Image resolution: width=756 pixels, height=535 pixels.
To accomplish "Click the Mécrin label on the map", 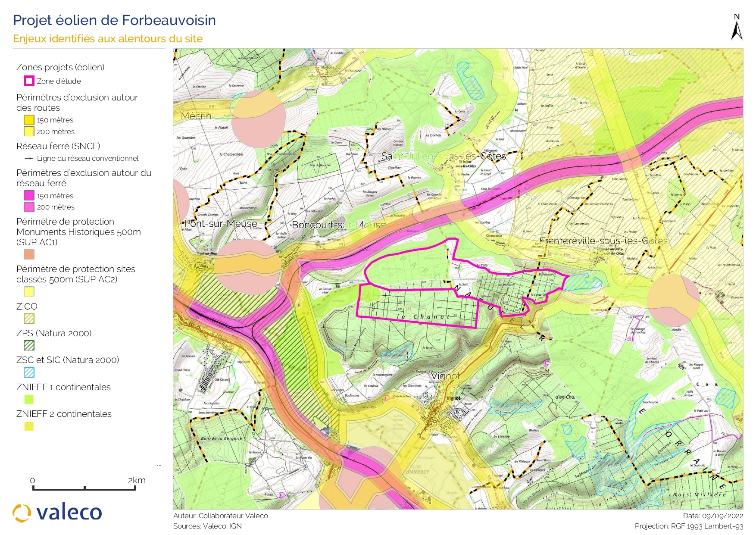I will click(x=196, y=116).
